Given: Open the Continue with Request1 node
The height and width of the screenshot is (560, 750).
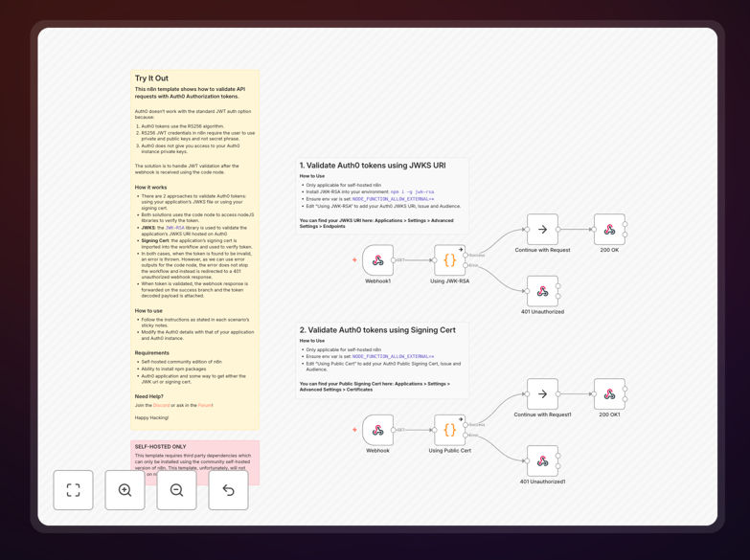Looking at the screenshot, I should coord(542,394).
